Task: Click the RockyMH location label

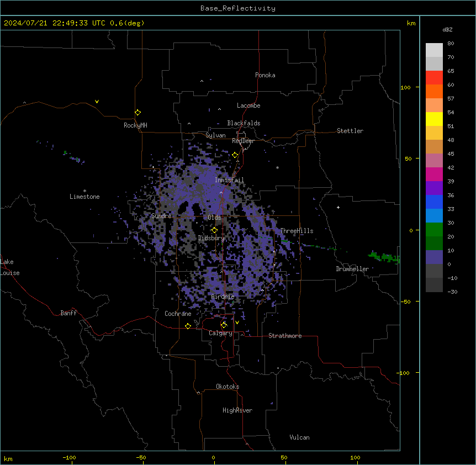Action: point(135,125)
